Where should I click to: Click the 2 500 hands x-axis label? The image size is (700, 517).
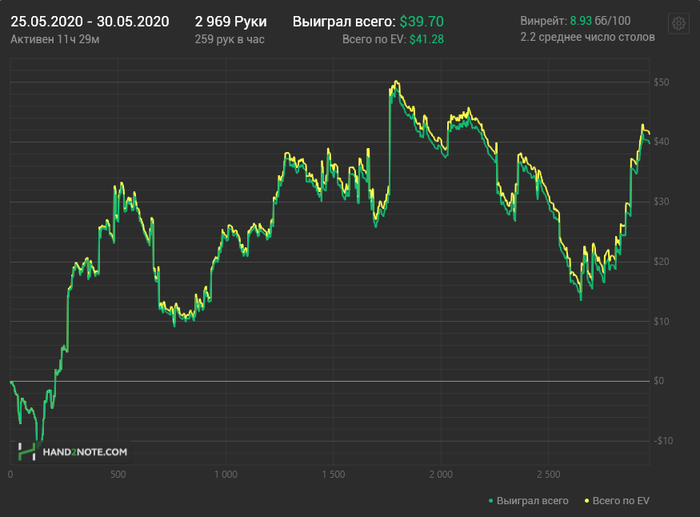tap(549, 475)
